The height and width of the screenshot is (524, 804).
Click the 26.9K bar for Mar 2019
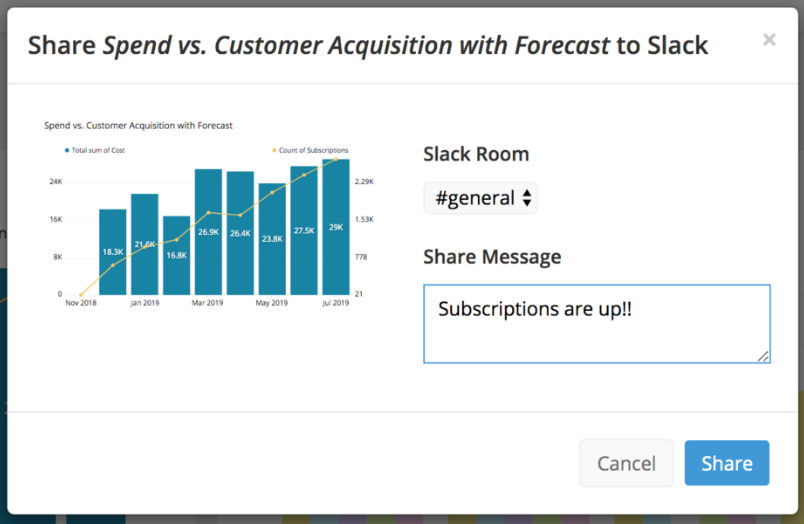coord(208,232)
